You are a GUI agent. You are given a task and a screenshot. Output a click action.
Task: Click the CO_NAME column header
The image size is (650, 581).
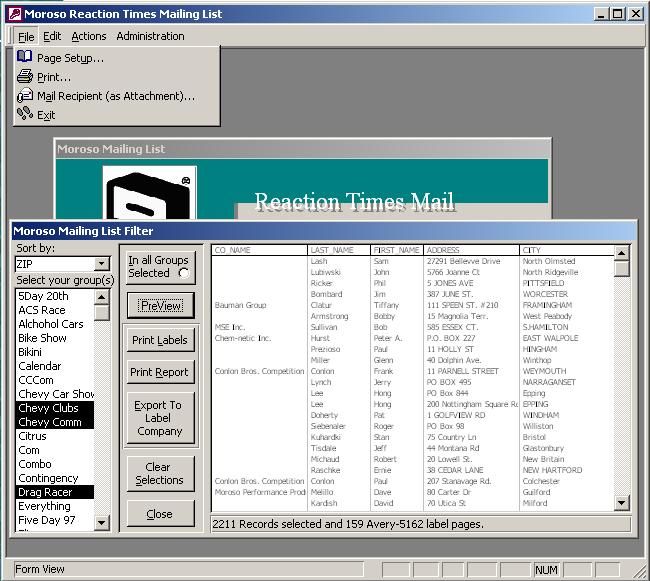[260, 250]
